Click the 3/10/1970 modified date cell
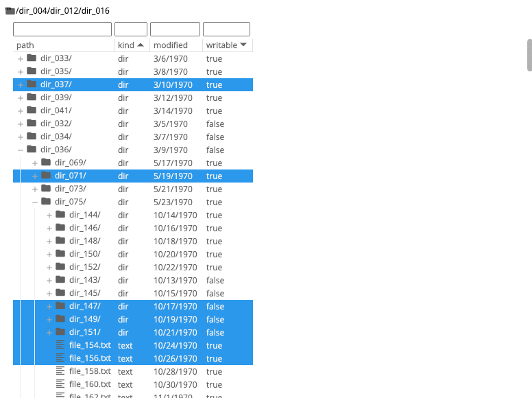Viewport: 532px width, 398px height. tap(173, 85)
